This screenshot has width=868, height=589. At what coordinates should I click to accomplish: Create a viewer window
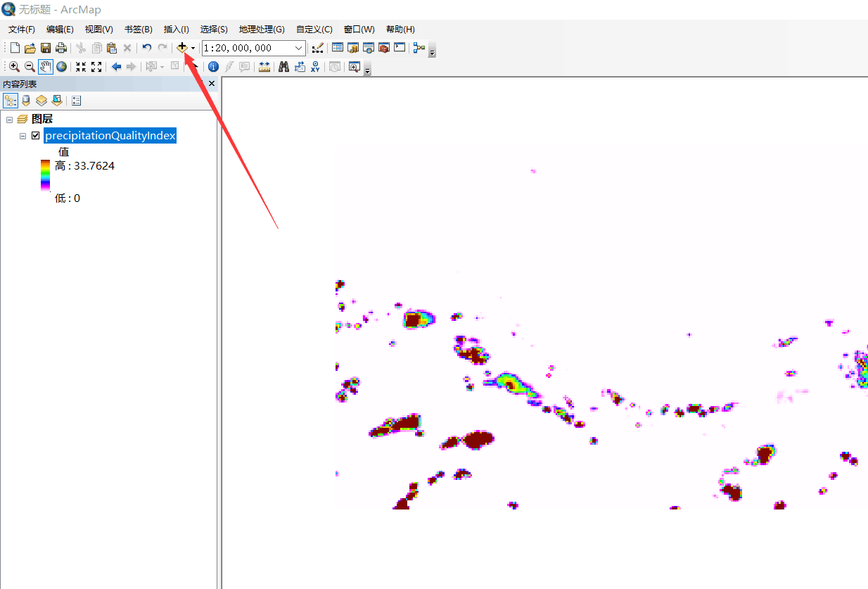[x=354, y=67]
